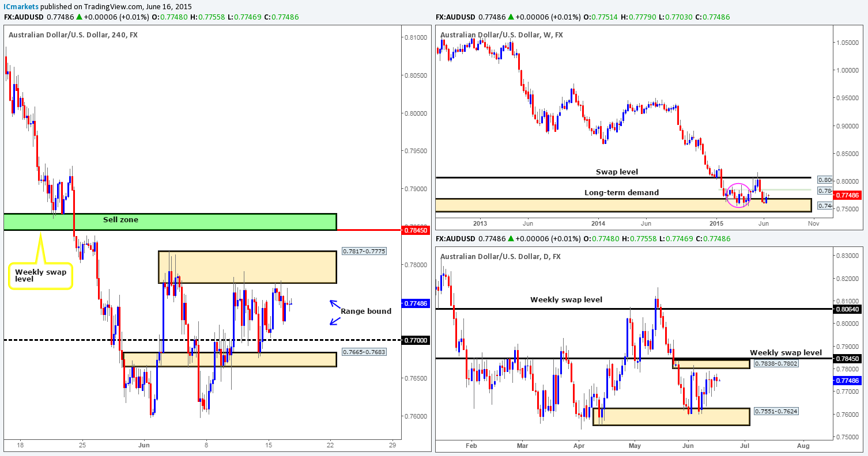Click the 0.74 price tag beside the long-term demand zone

click(x=825, y=206)
